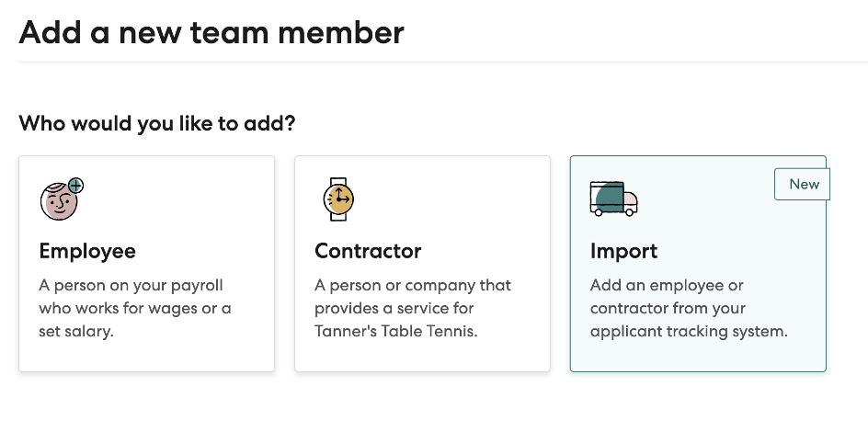Click the Import applicant tracking description

(689, 308)
